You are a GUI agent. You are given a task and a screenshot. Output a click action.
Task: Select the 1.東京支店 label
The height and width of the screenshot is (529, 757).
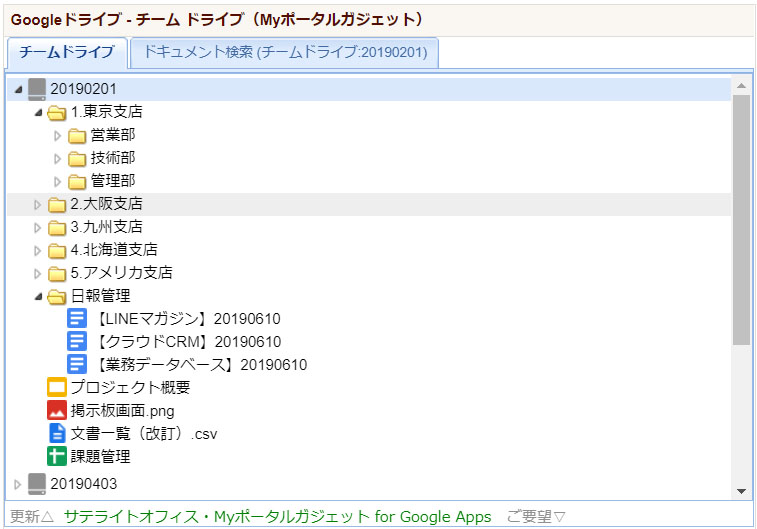107,112
